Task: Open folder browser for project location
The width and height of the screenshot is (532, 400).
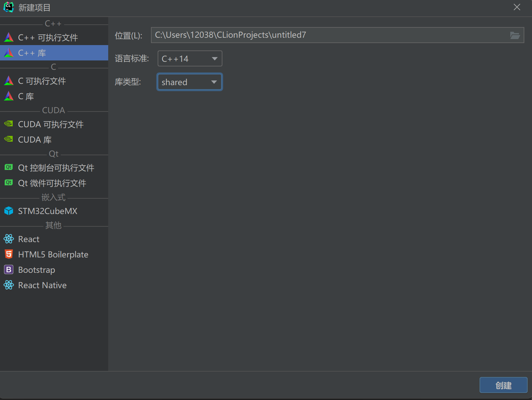Action: pos(515,35)
